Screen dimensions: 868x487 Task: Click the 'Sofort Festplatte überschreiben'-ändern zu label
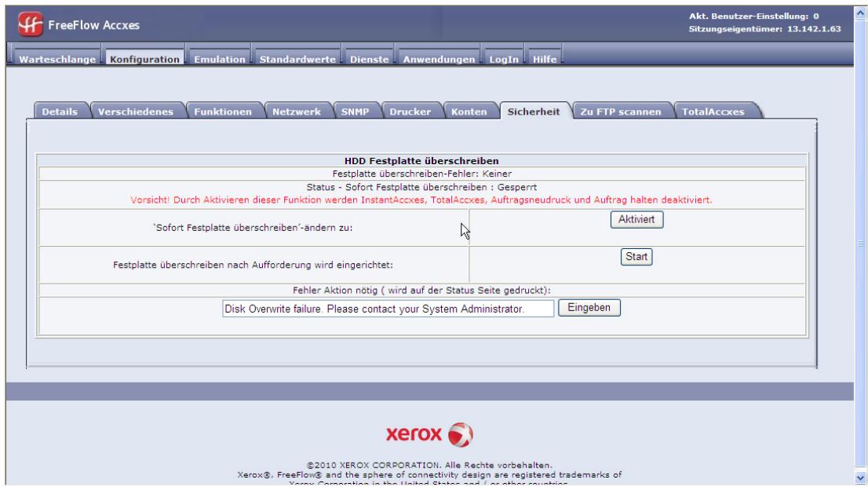pos(253,227)
